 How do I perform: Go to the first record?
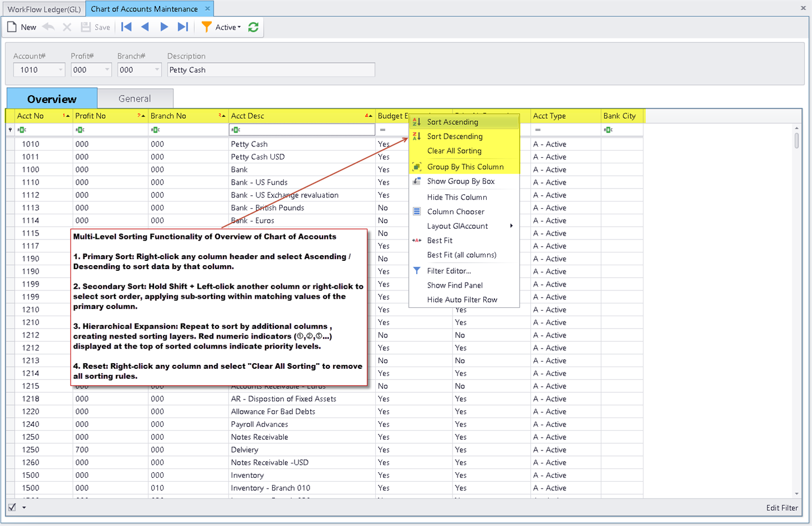[x=127, y=27]
